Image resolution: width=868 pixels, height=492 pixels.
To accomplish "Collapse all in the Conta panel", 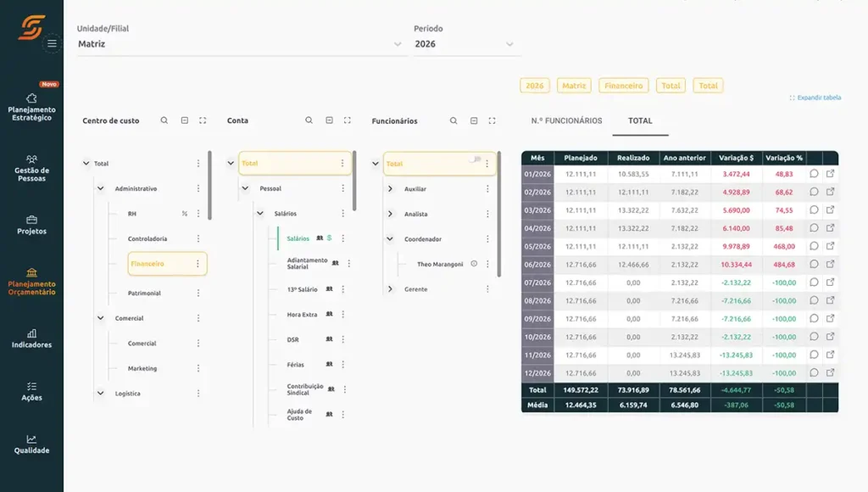I will point(330,120).
